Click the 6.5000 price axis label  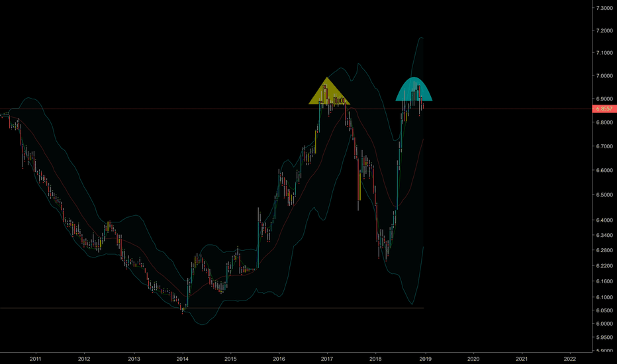[x=604, y=195]
